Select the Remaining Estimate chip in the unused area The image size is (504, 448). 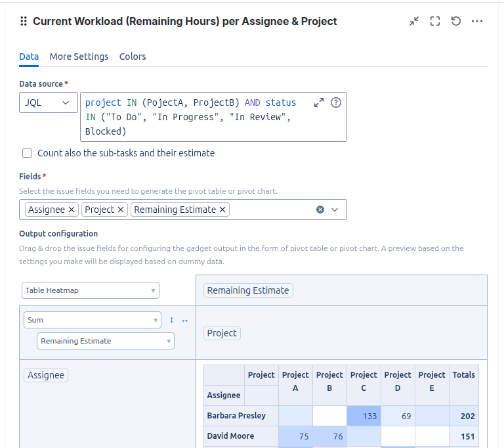coord(248,290)
